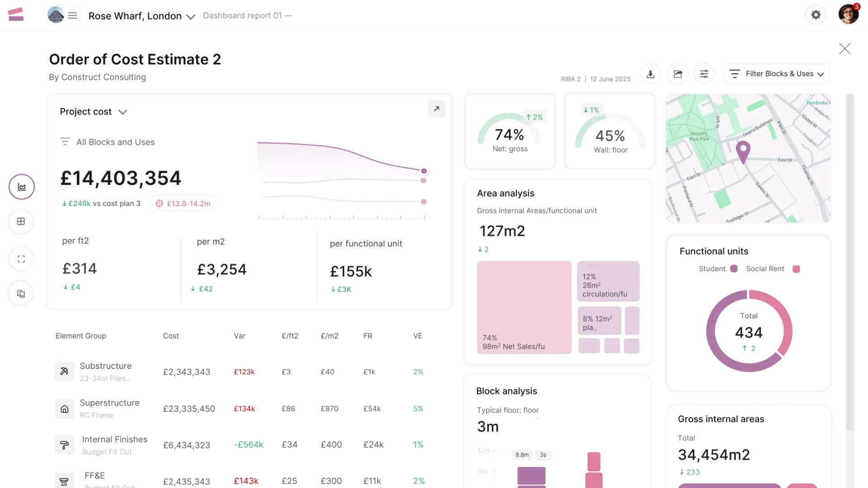Open hamburger menu next to project avatar
This screenshot has height=488, width=868.
click(x=72, y=16)
